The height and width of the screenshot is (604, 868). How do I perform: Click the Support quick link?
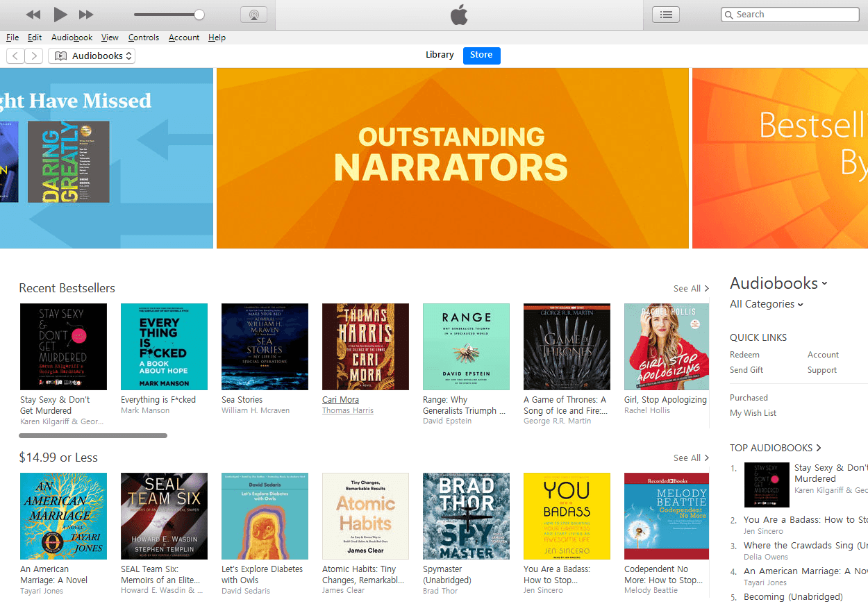(822, 370)
